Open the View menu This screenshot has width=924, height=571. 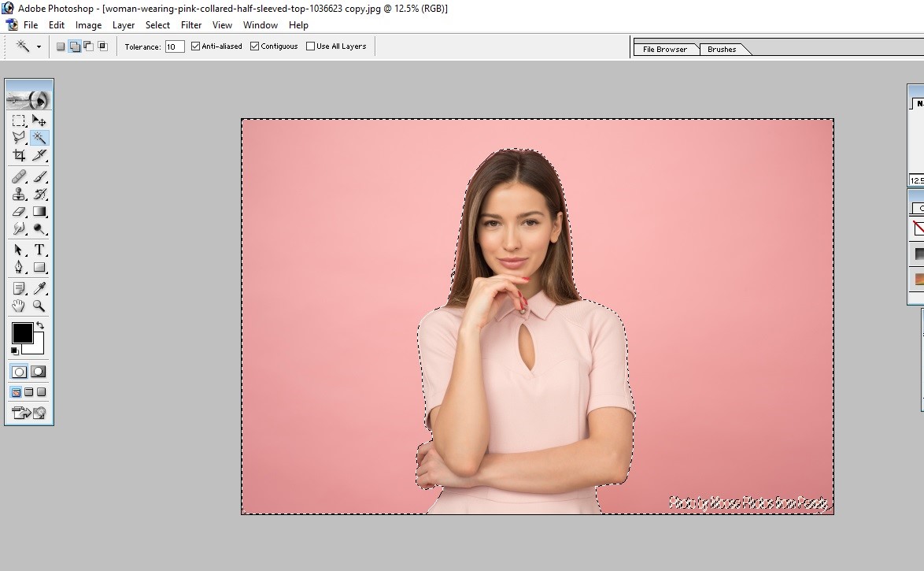[x=222, y=24]
